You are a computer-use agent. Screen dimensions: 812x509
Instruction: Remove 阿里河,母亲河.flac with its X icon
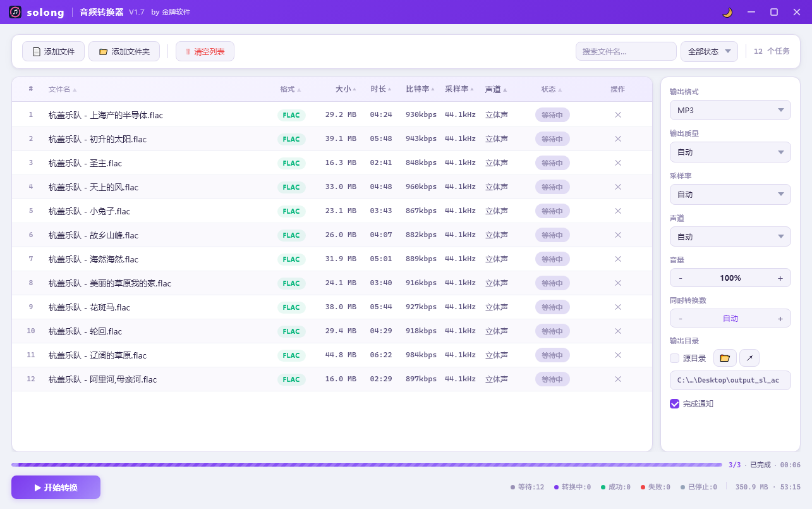tap(617, 379)
